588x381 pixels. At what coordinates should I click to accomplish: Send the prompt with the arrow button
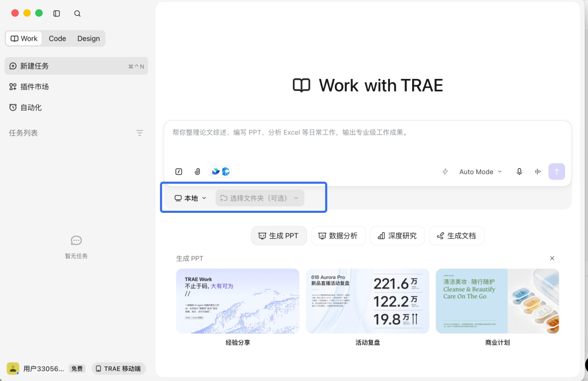click(557, 171)
